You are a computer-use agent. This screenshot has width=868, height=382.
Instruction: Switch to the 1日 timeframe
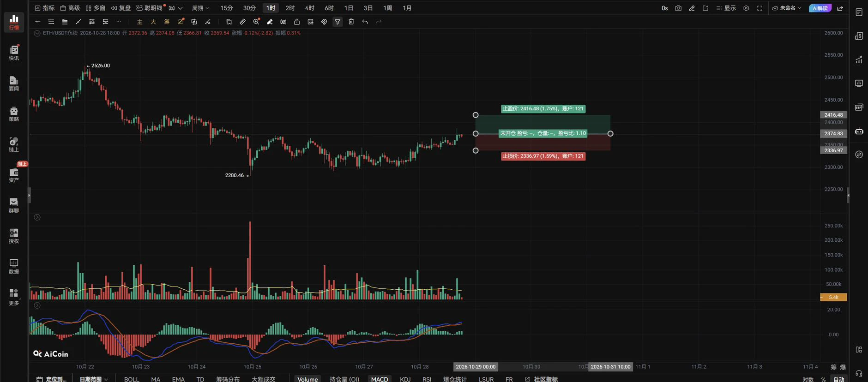[x=349, y=8]
